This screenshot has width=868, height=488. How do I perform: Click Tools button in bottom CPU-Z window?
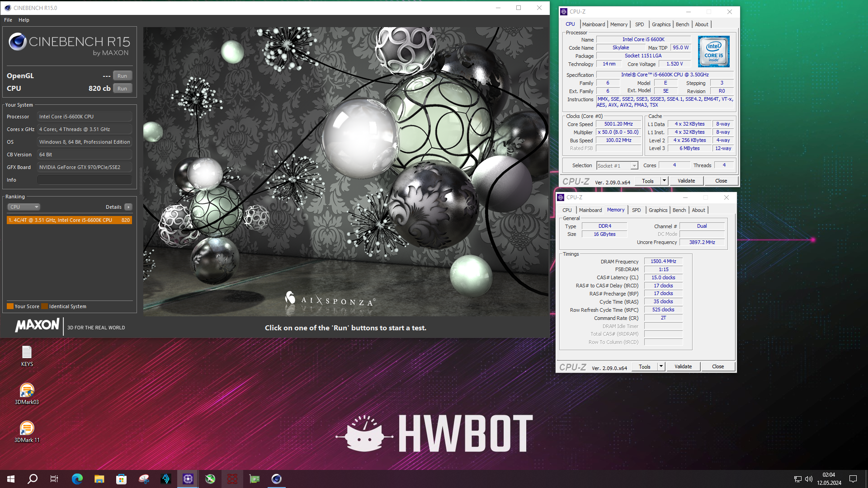pyautogui.click(x=645, y=366)
